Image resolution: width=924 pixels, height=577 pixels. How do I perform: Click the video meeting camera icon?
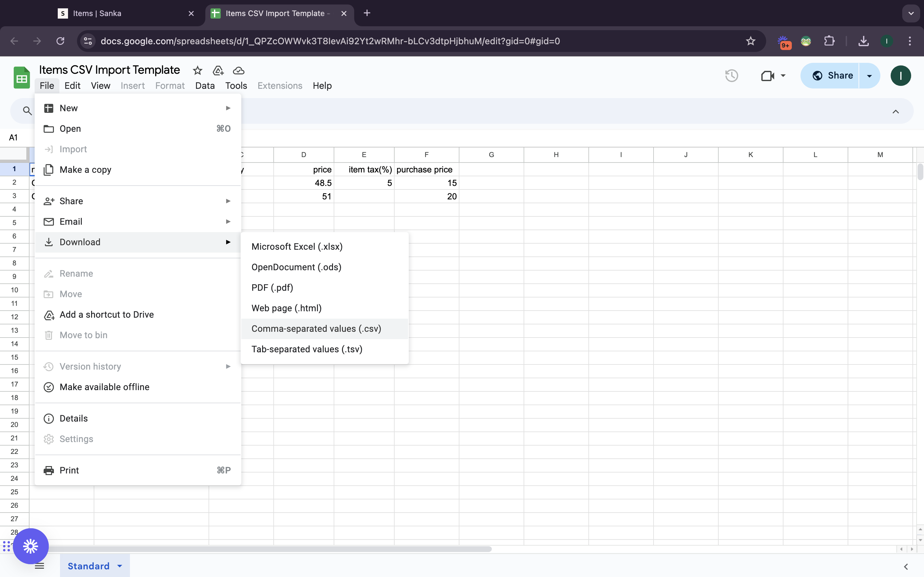[767, 76]
